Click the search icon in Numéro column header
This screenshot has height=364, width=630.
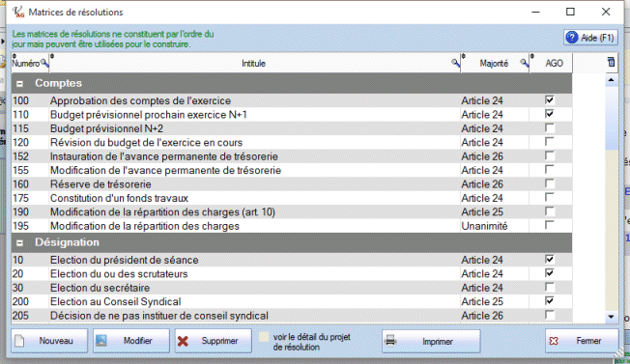pyautogui.click(x=44, y=63)
